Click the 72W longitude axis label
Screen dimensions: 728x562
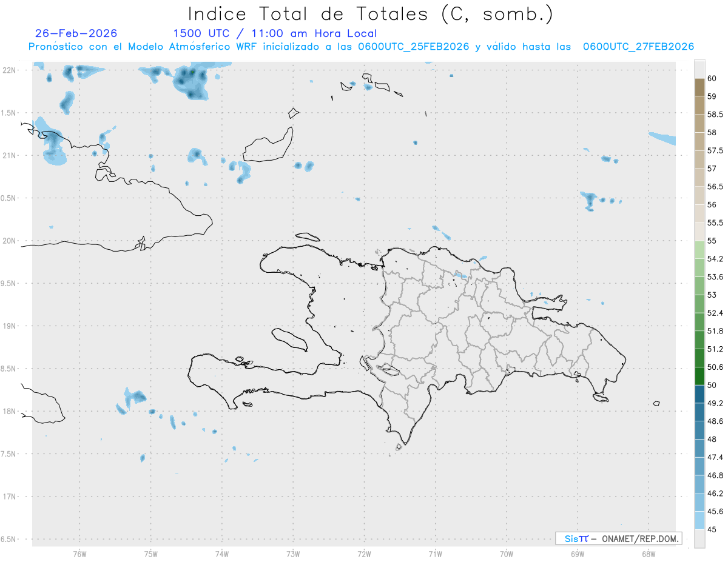click(364, 554)
